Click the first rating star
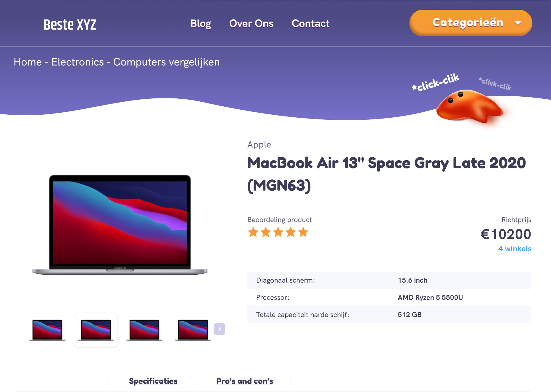 (253, 232)
